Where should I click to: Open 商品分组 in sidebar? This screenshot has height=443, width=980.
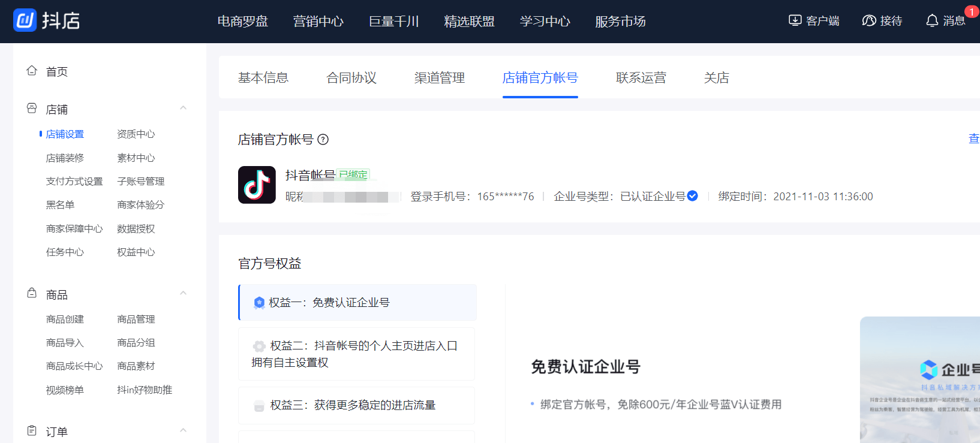[x=136, y=343]
